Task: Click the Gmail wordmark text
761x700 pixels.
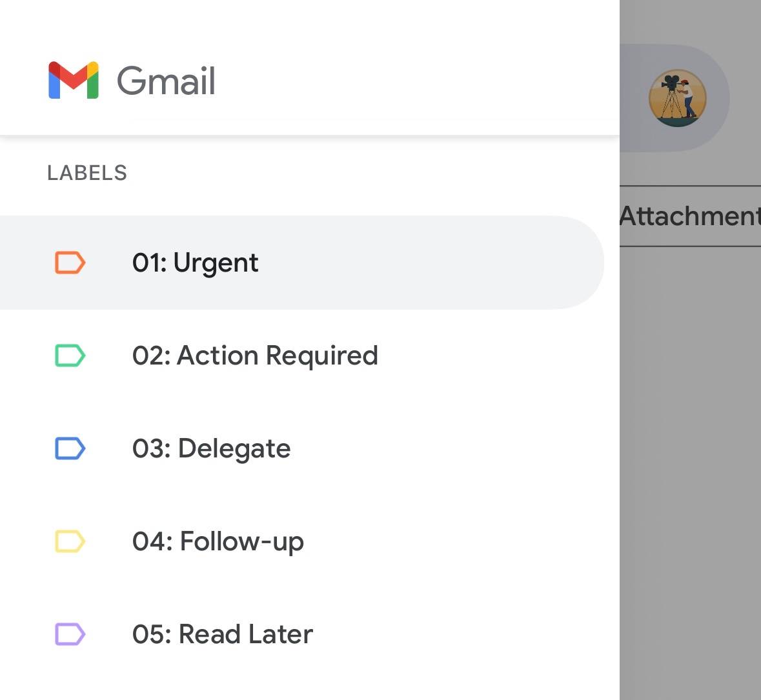Action: (166, 81)
